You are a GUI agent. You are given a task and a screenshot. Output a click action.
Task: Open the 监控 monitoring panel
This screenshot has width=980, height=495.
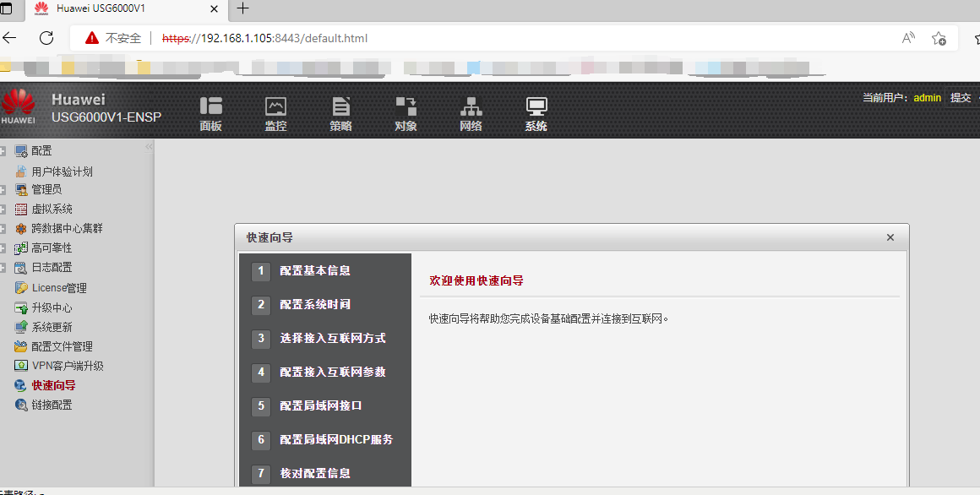coord(275,112)
